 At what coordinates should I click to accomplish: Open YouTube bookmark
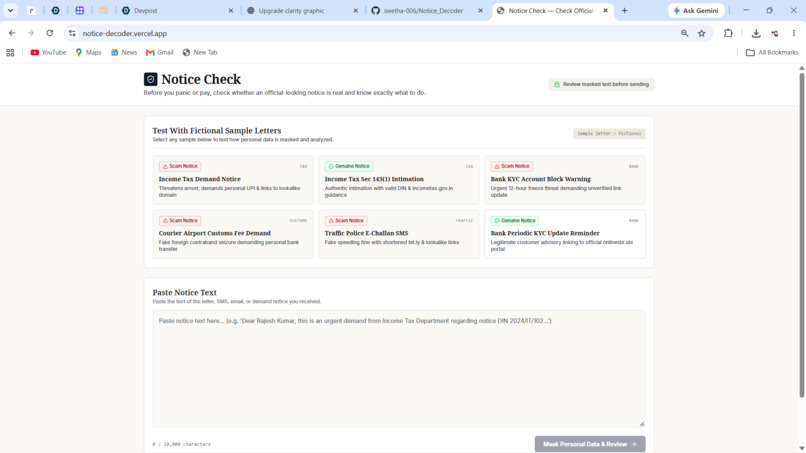pos(48,52)
